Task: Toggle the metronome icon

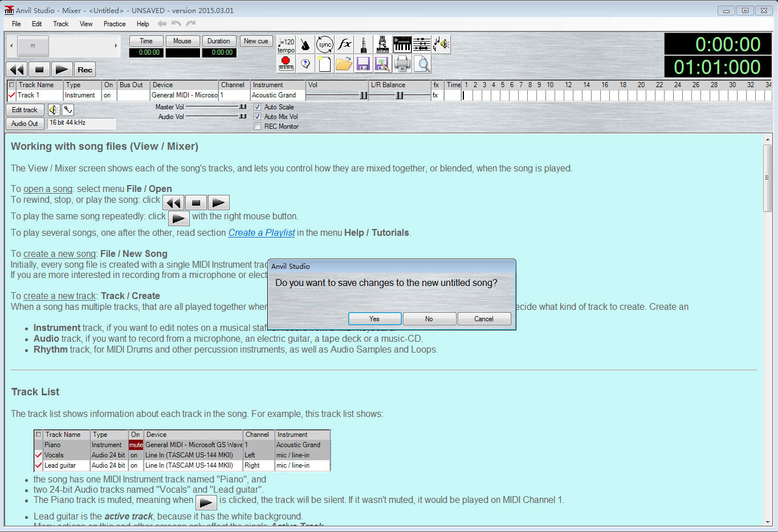Action: pyautogui.click(x=306, y=45)
